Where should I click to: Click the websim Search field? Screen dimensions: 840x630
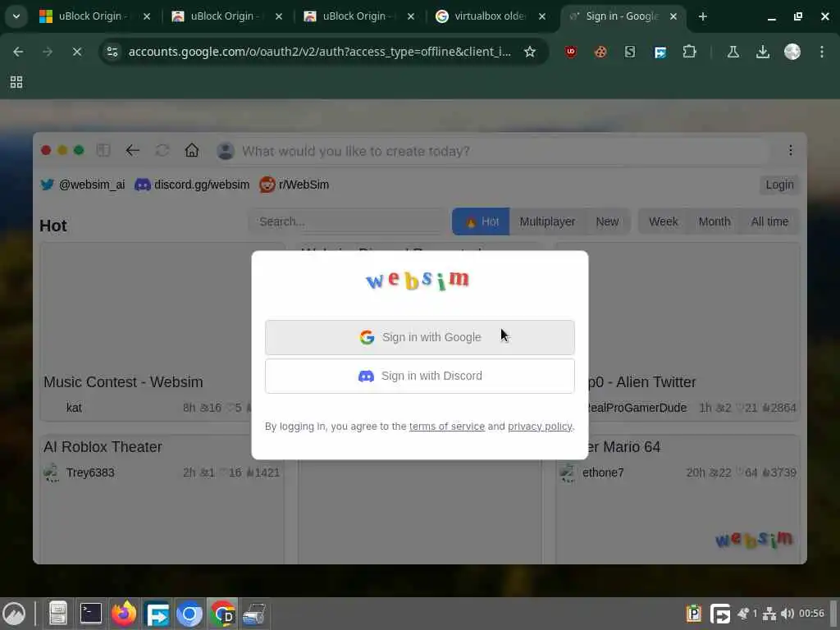point(347,221)
